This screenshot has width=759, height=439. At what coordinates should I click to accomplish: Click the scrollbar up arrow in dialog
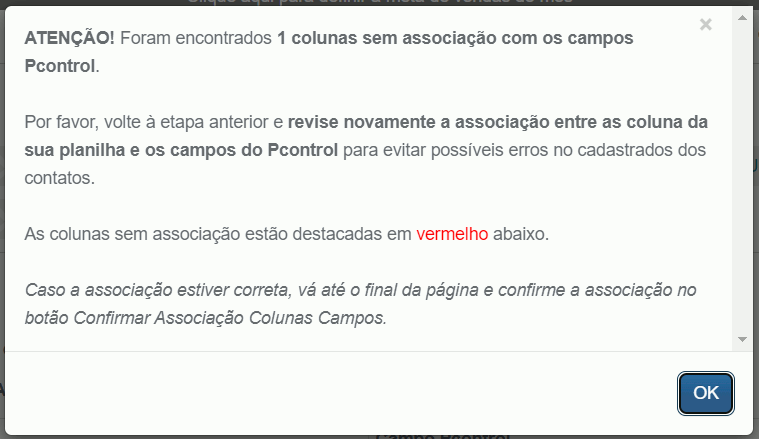tap(742, 17)
